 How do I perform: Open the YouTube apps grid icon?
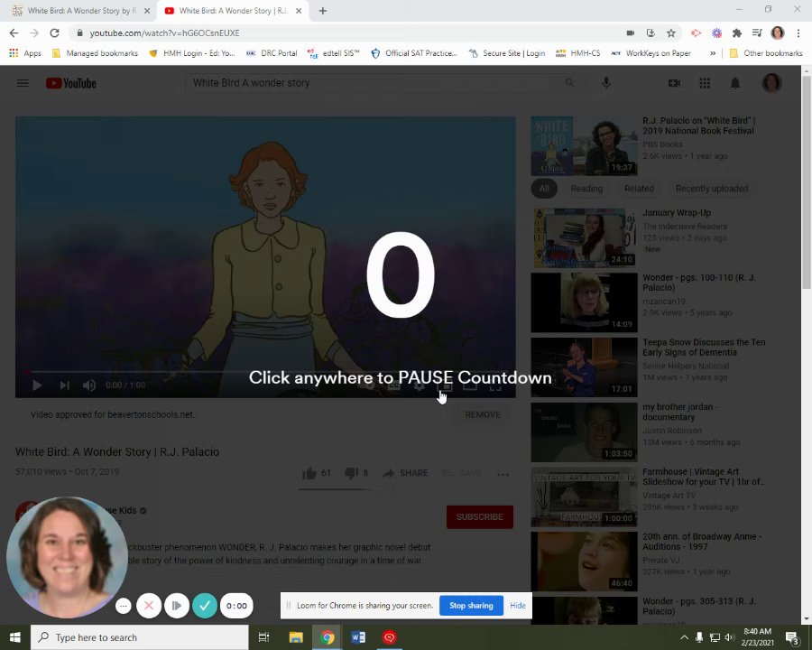[705, 83]
